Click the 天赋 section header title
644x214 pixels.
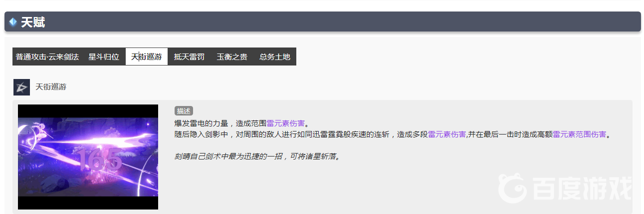[33, 22]
